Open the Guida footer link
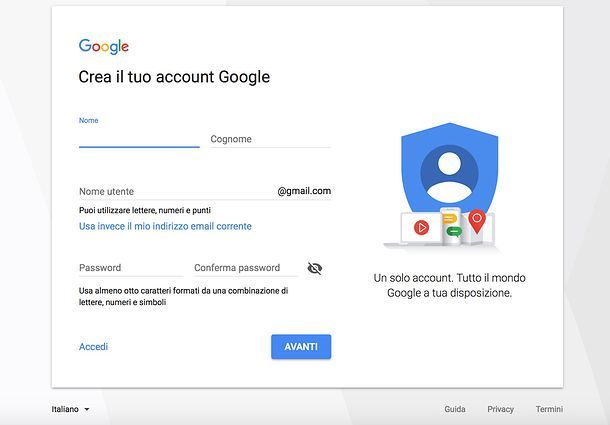This screenshot has height=425, width=610. pos(455,409)
